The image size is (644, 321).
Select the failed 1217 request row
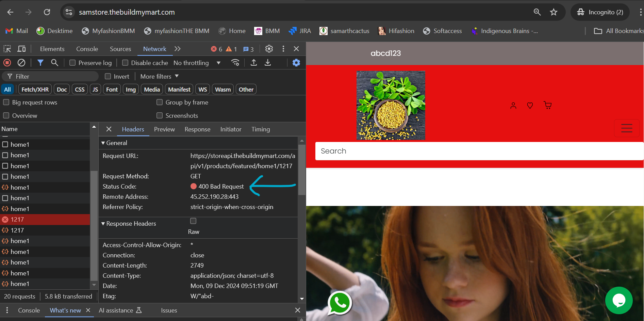point(45,220)
